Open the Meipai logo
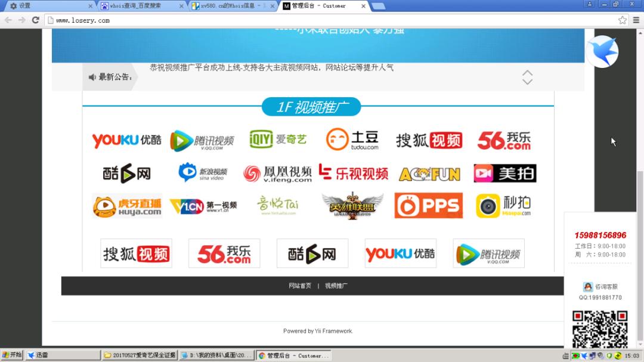The image size is (644, 362). (x=504, y=174)
